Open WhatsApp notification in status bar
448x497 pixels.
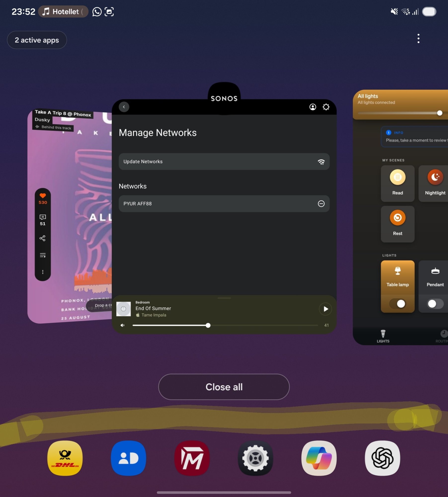pyautogui.click(x=97, y=12)
